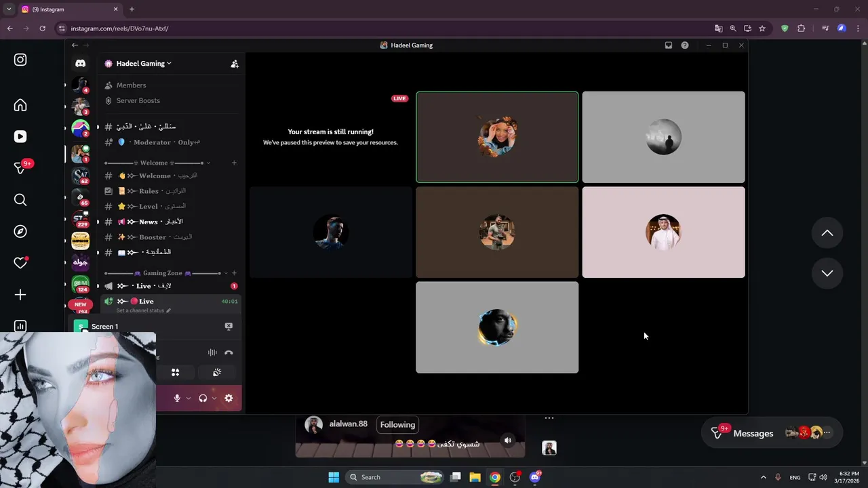Create new Instagram post plus icon
The image size is (868, 488).
tap(20, 295)
